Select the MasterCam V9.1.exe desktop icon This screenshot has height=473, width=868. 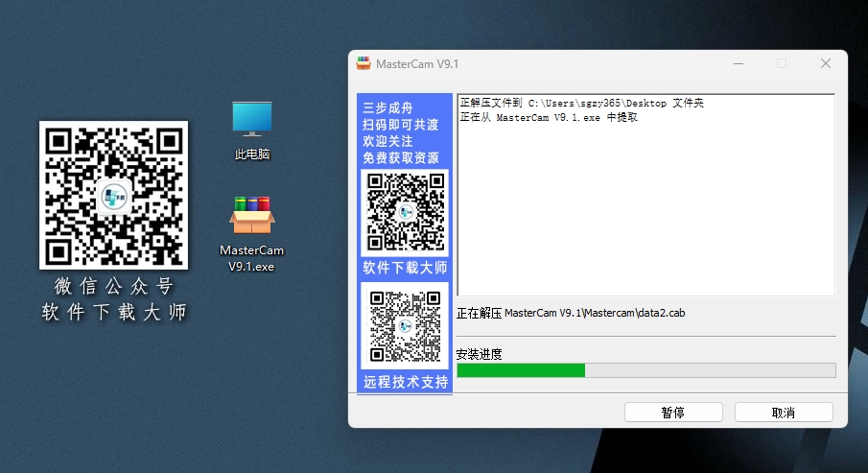click(x=252, y=234)
